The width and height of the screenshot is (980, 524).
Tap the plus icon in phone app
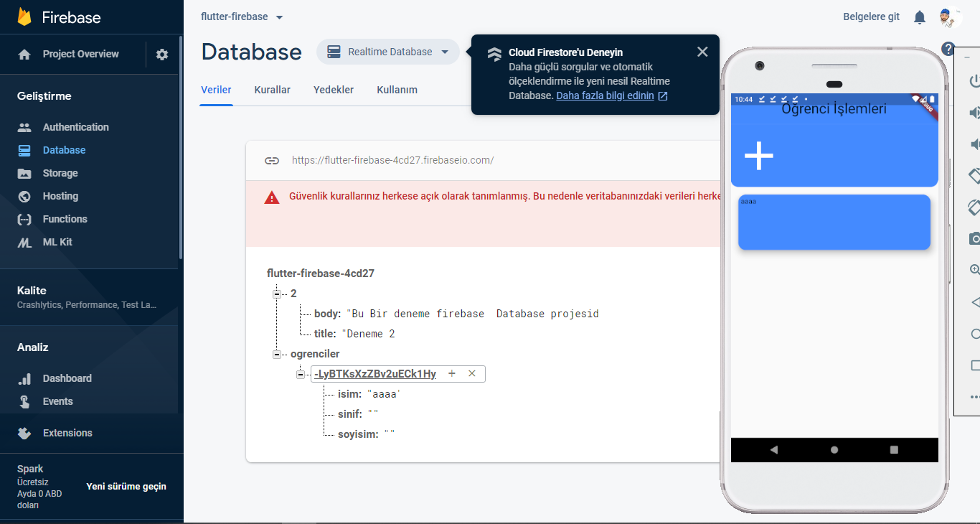coord(758,156)
